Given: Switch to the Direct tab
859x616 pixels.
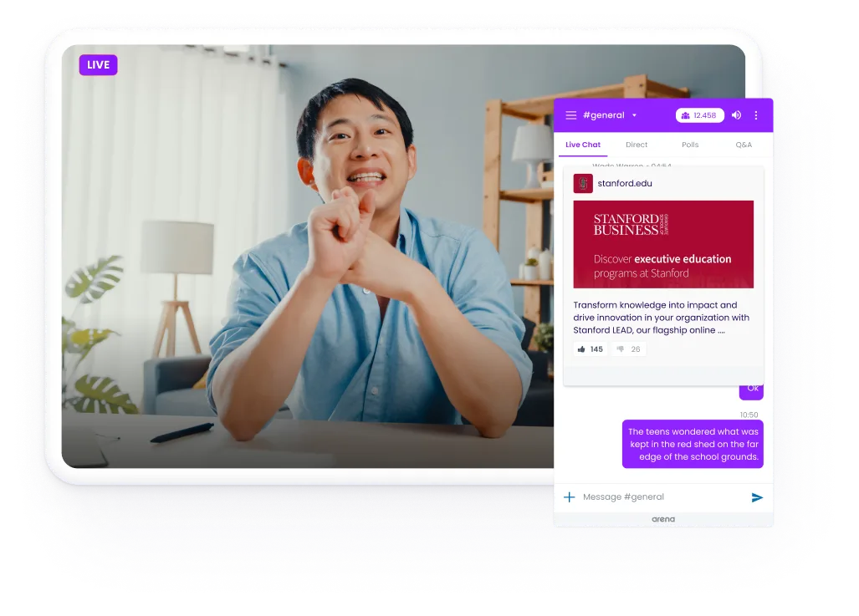Looking at the screenshot, I should tap(637, 145).
